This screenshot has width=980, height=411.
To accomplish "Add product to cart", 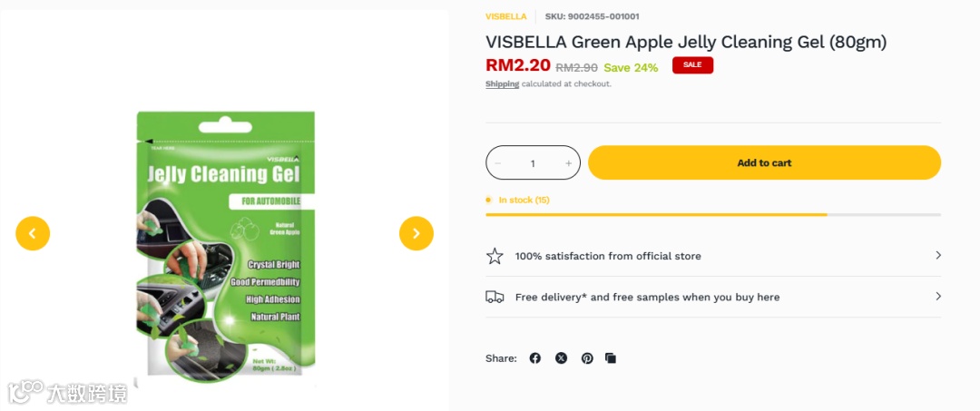I will click(x=764, y=163).
